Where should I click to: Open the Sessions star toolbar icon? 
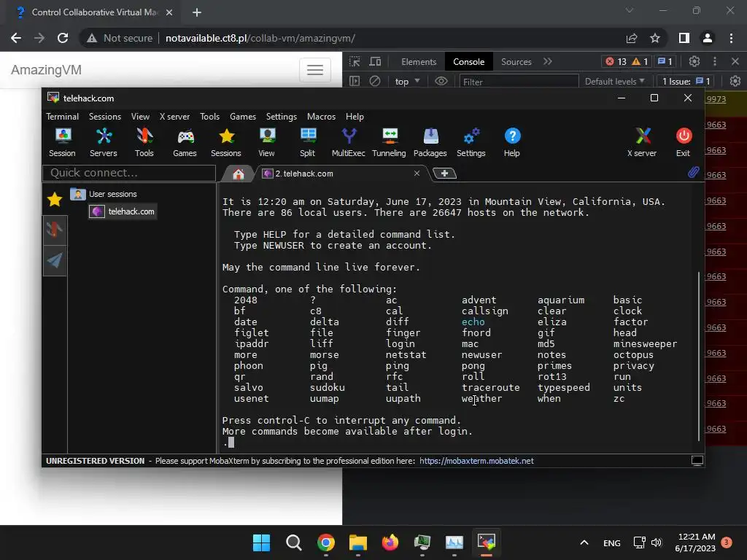(x=226, y=142)
